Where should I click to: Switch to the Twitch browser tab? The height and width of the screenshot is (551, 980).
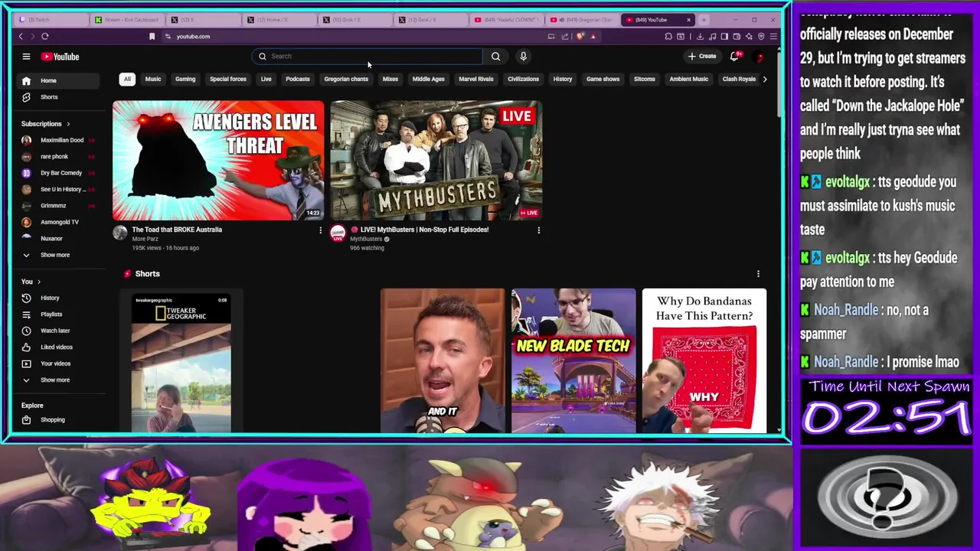(51, 20)
